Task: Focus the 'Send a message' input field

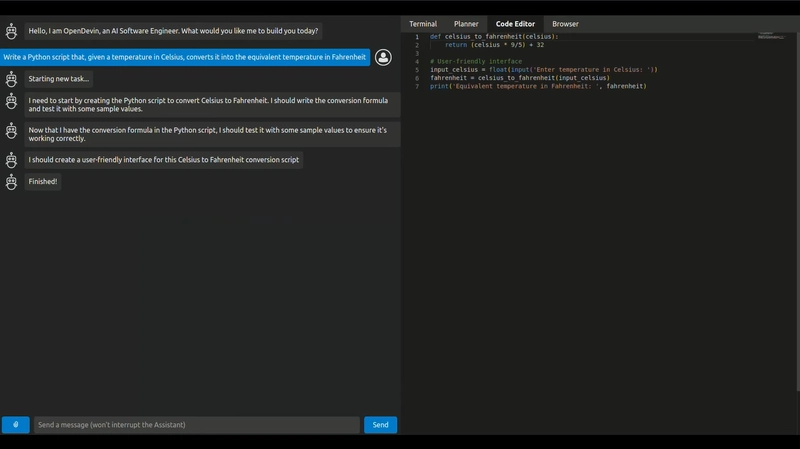Action: [197, 425]
